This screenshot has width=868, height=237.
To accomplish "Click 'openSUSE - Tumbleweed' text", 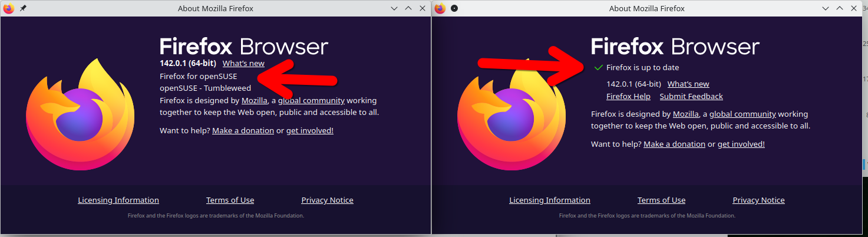I will [x=205, y=88].
